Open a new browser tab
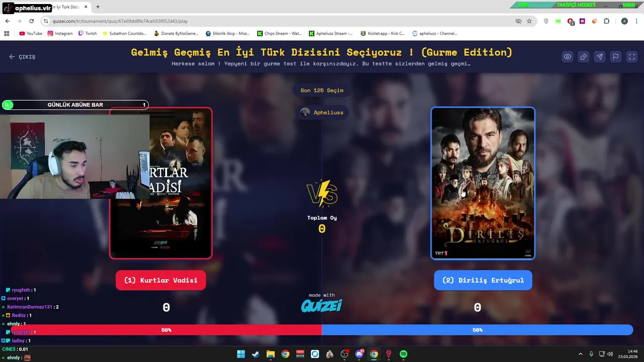644x362 pixels. pyautogui.click(x=98, y=7)
